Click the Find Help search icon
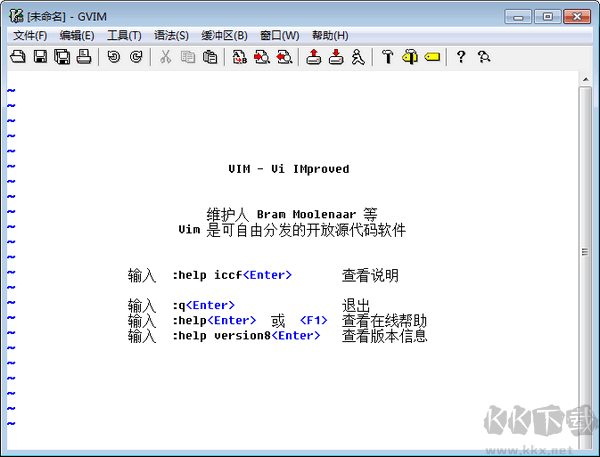This screenshot has width=600, height=457. [484, 57]
